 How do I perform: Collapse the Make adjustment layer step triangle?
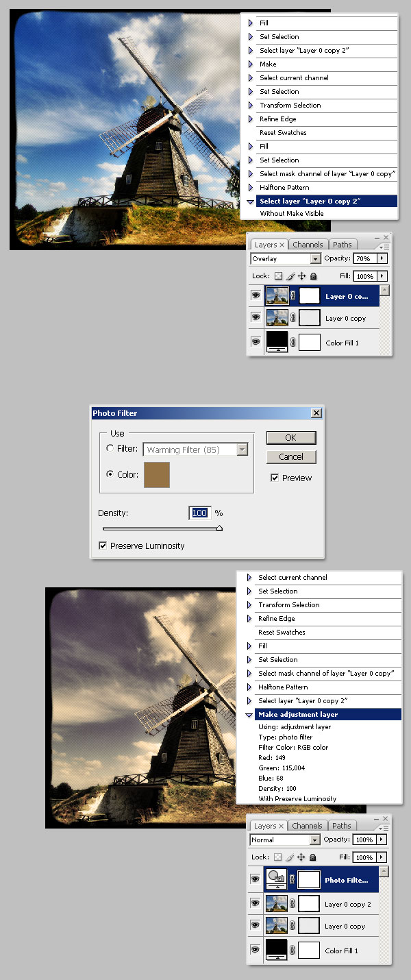(249, 715)
